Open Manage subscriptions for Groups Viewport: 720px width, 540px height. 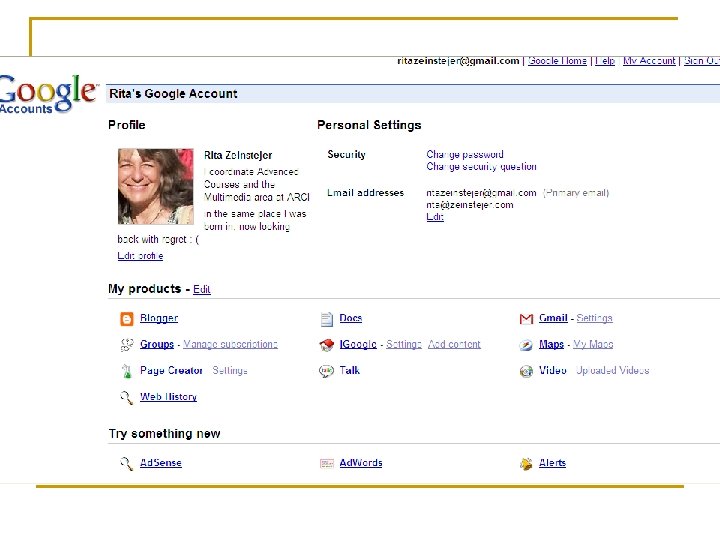(231, 344)
